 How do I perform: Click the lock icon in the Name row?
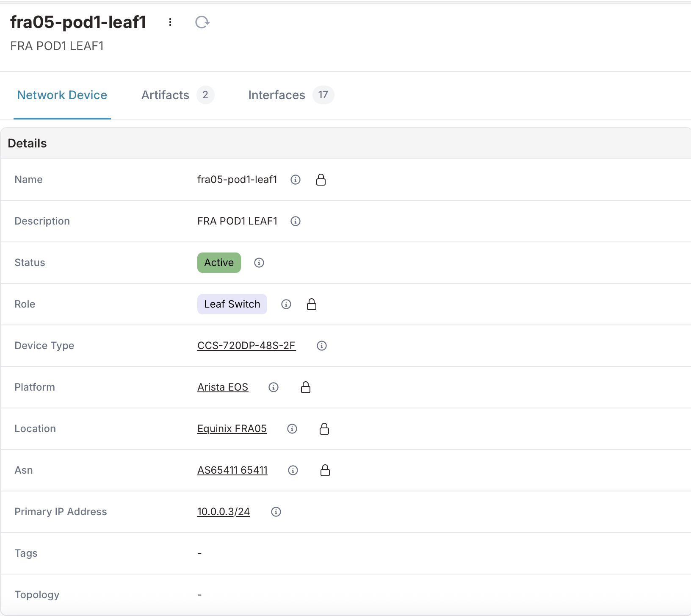point(321,180)
